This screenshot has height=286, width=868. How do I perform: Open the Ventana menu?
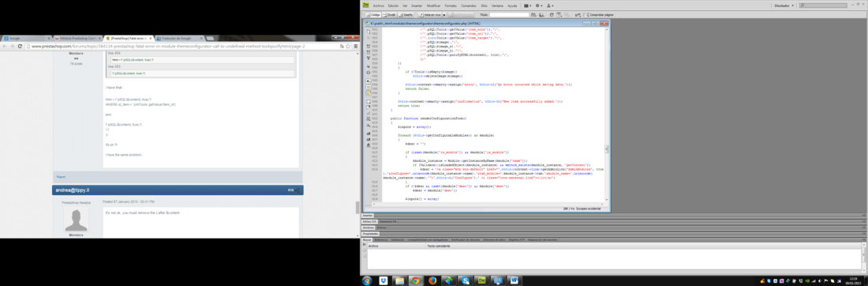497,6
